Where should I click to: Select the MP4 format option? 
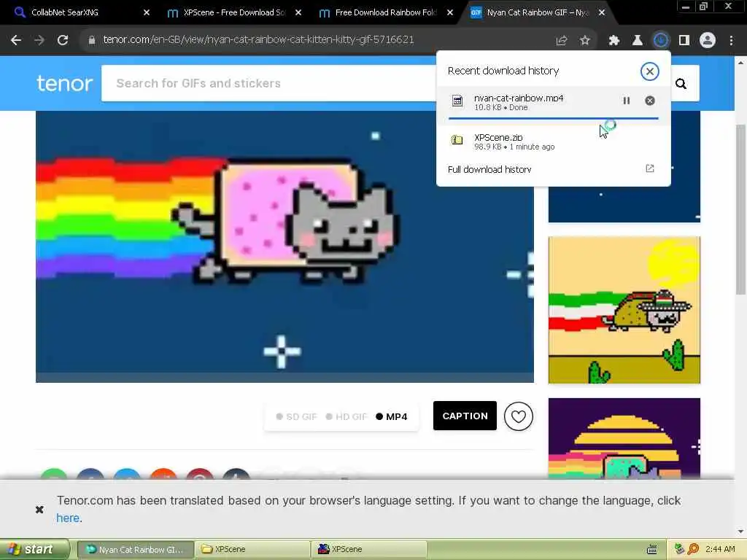(x=392, y=416)
